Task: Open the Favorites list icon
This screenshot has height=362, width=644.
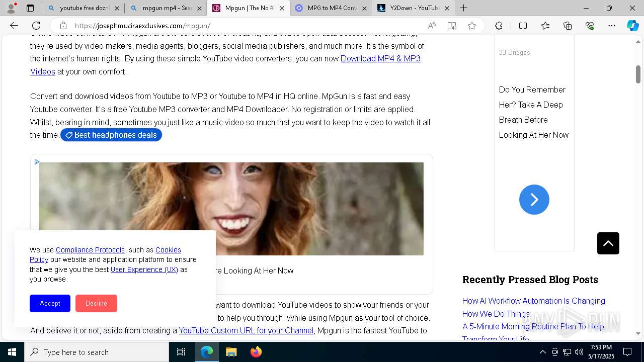Action: (545, 26)
